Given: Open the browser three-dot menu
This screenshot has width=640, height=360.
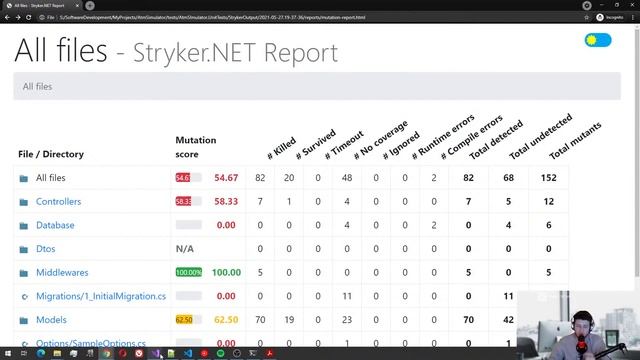Looking at the screenshot, I should pos(633,17).
